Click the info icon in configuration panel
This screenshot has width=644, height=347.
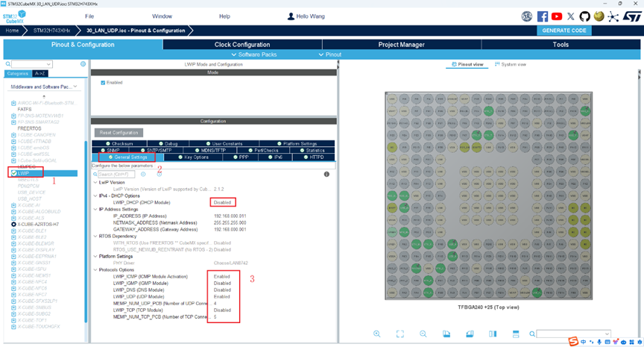click(326, 175)
